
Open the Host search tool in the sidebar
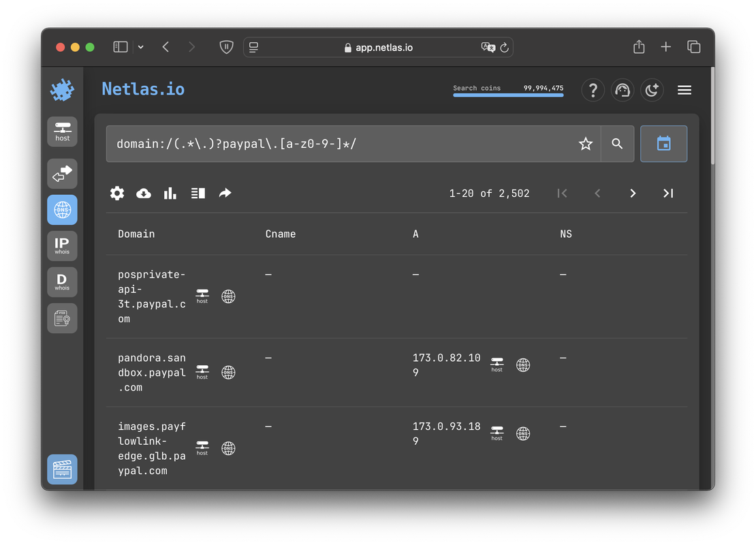point(62,131)
